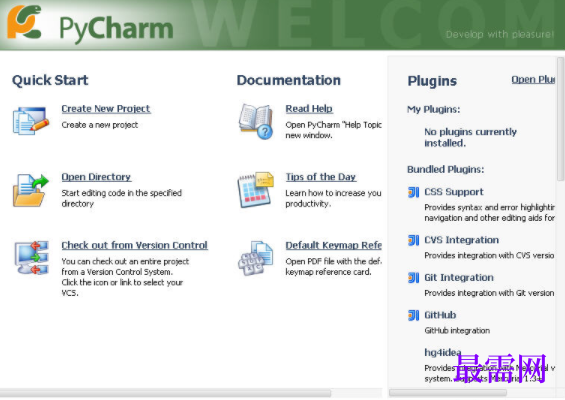This screenshot has width=565, height=400.
Task: Click 'Develop with pleasure!' tagline
Action: click(x=500, y=35)
